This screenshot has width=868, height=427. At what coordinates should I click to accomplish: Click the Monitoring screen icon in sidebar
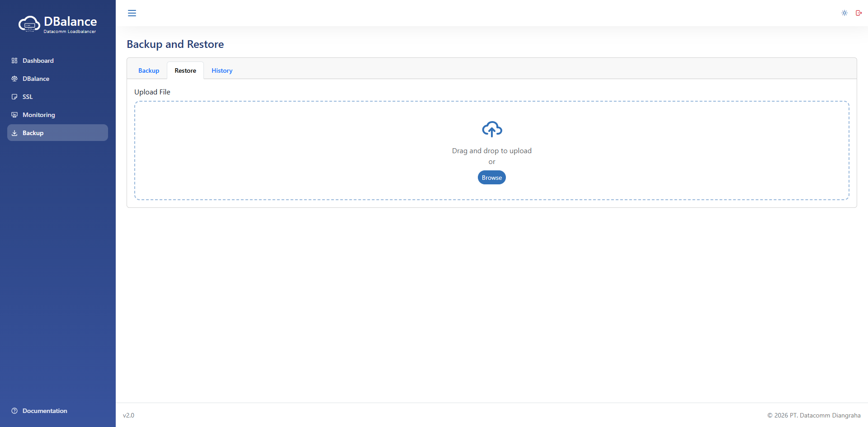[x=14, y=115]
